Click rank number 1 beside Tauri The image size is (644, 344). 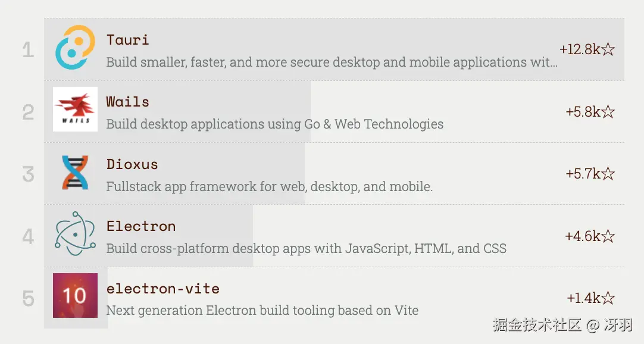28,50
